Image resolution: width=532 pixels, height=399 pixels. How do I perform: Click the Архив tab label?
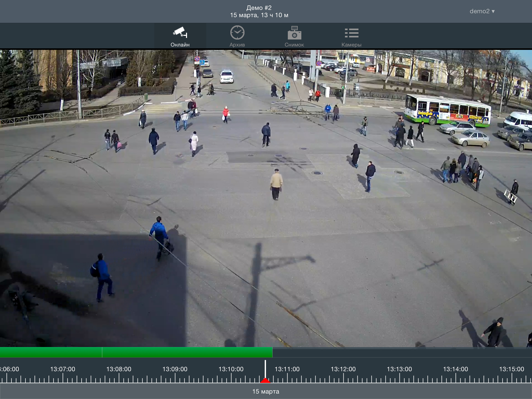click(x=237, y=45)
